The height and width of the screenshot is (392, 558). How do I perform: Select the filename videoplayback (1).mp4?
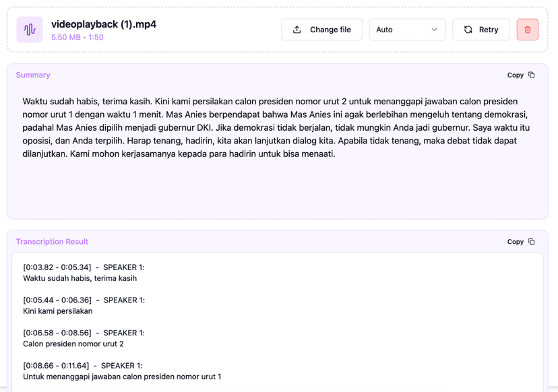click(103, 24)
